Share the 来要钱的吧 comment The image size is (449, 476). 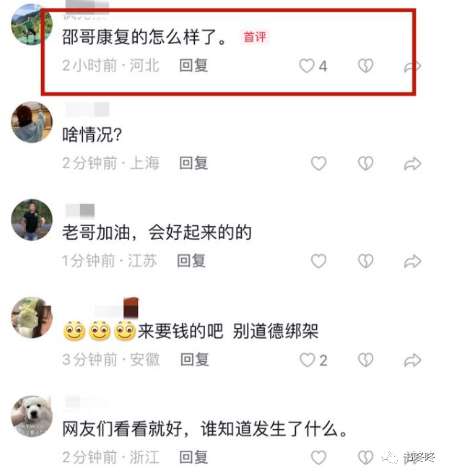point(413,360)
